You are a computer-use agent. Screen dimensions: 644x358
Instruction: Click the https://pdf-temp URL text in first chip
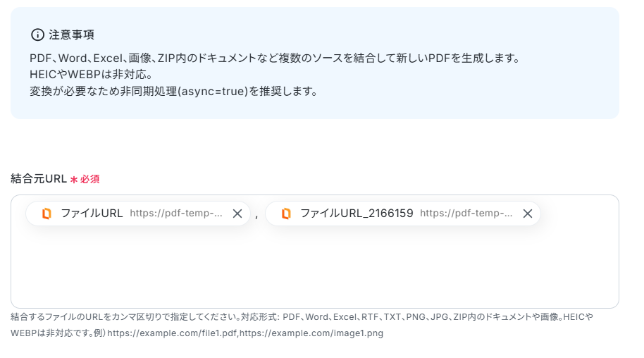click(176, 214)
